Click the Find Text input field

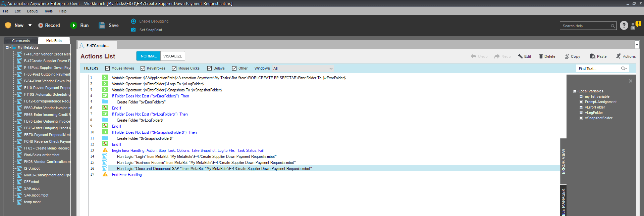[599, 69]
